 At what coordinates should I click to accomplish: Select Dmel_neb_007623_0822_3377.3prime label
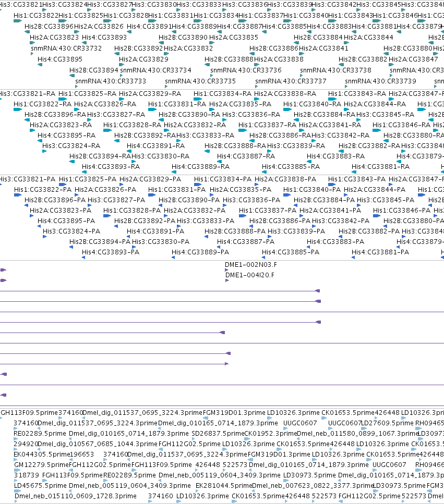313,486
